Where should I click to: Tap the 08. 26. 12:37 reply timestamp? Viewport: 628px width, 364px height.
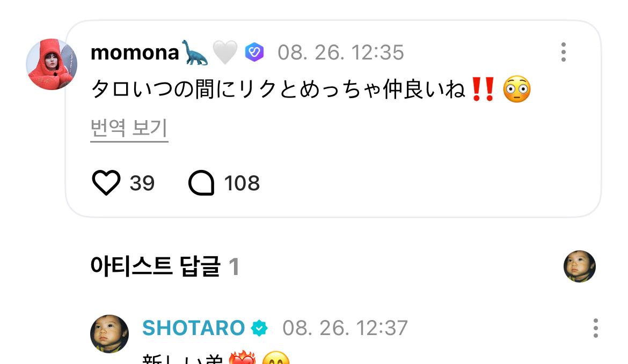click(345, 328)
